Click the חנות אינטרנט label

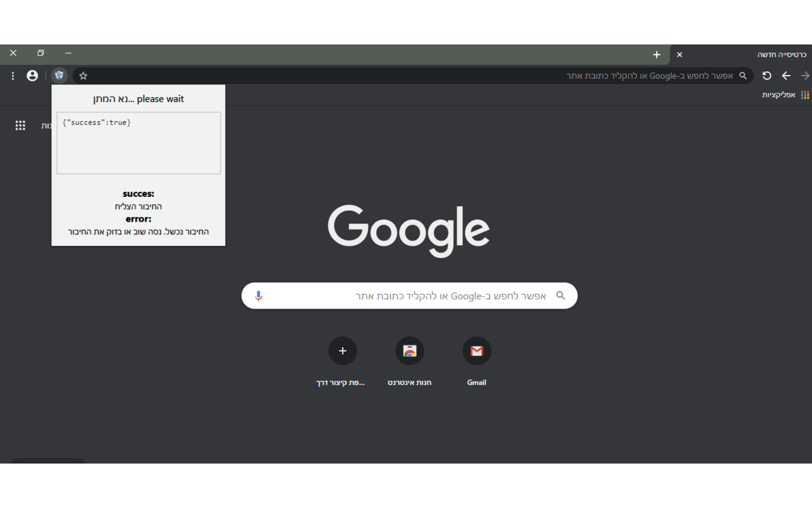[410, 382]
